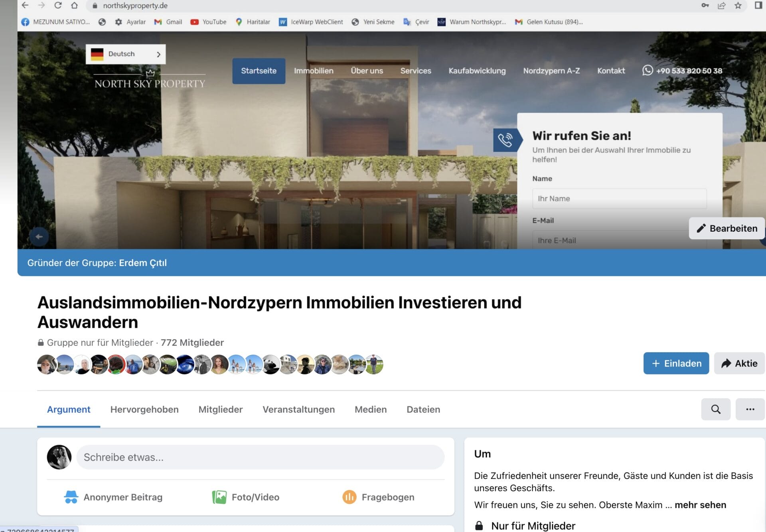Click the round back arrow on cover
Image resolution: width=766 pixels, height=532 pixels.
pos(39,236)
